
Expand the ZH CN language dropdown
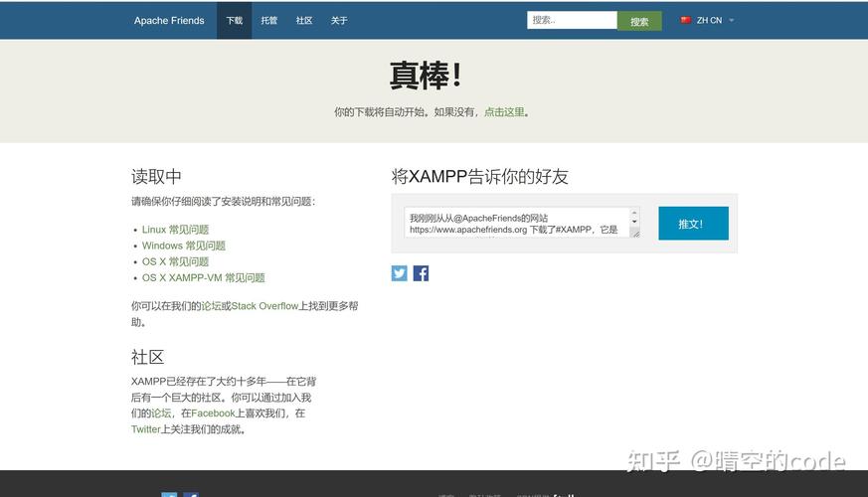[715, 20]
